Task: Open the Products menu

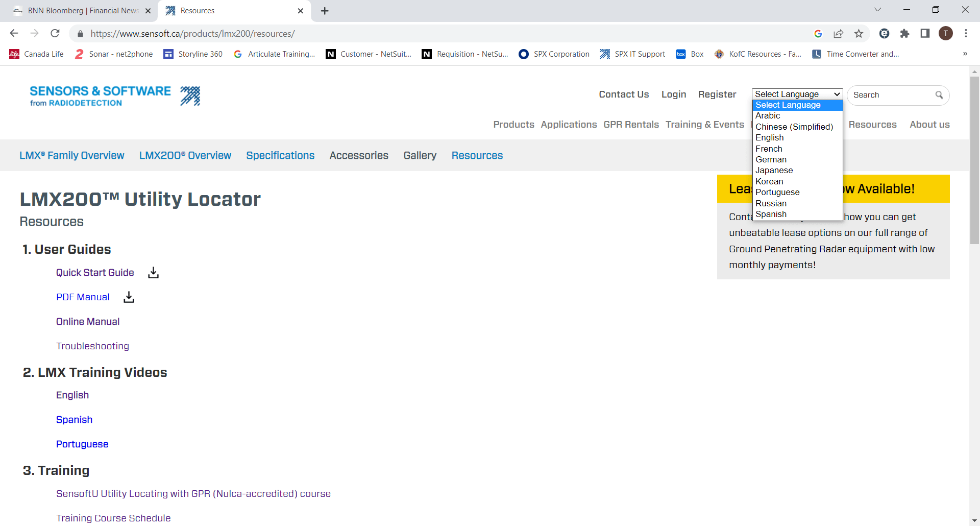Action: [513, 125]
